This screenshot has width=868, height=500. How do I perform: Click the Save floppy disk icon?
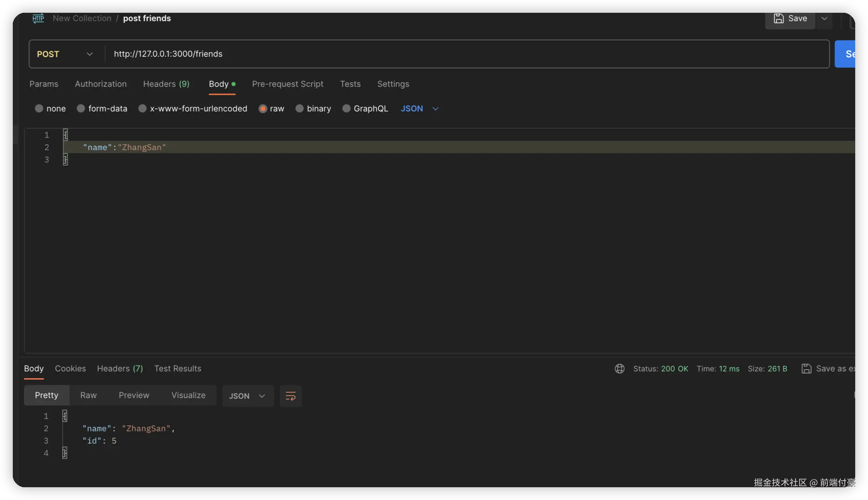pos(778,18)
